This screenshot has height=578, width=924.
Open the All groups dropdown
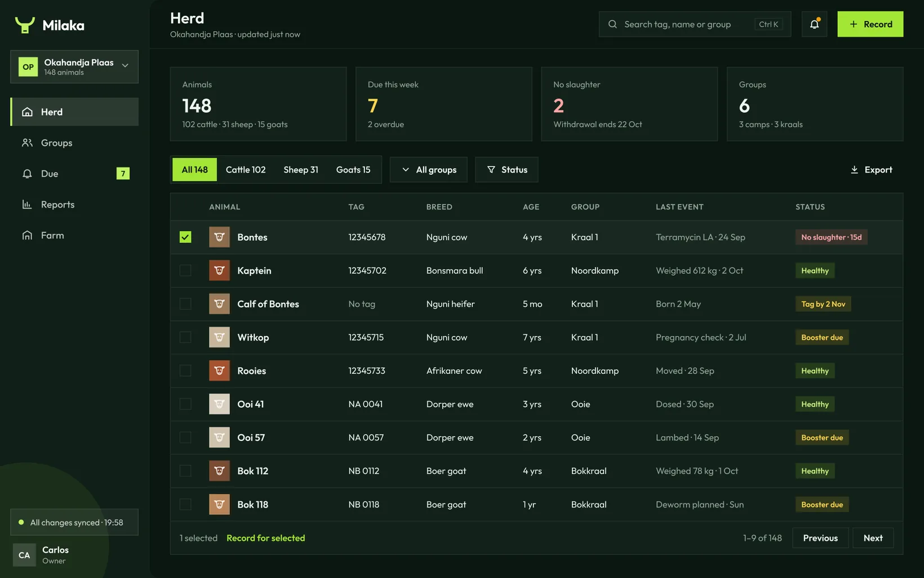pos(429,170)
